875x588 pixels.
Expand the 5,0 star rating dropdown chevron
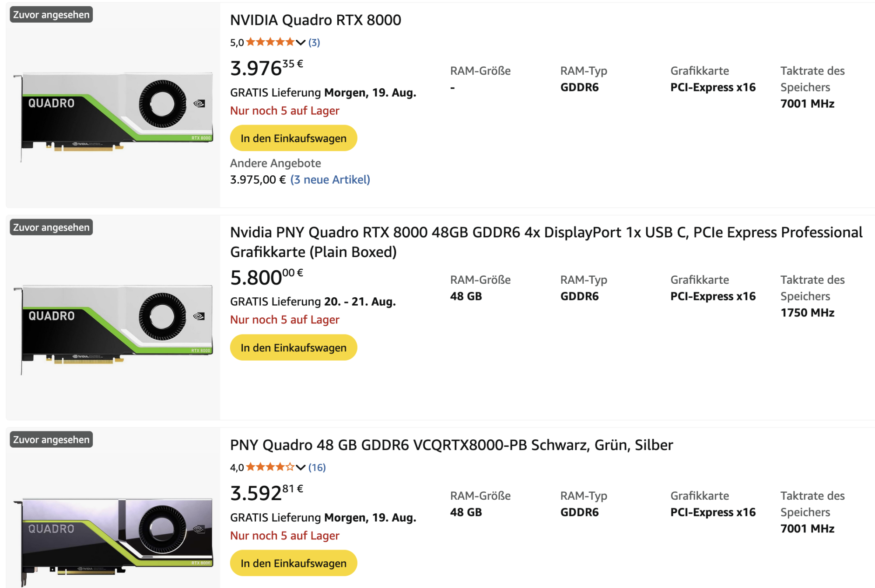tap(301, 42)
